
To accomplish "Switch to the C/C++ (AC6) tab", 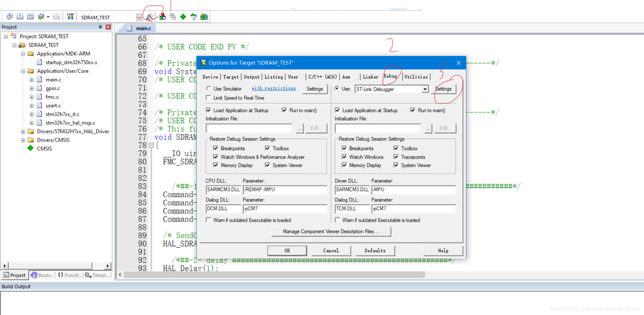I will point(323,77).
